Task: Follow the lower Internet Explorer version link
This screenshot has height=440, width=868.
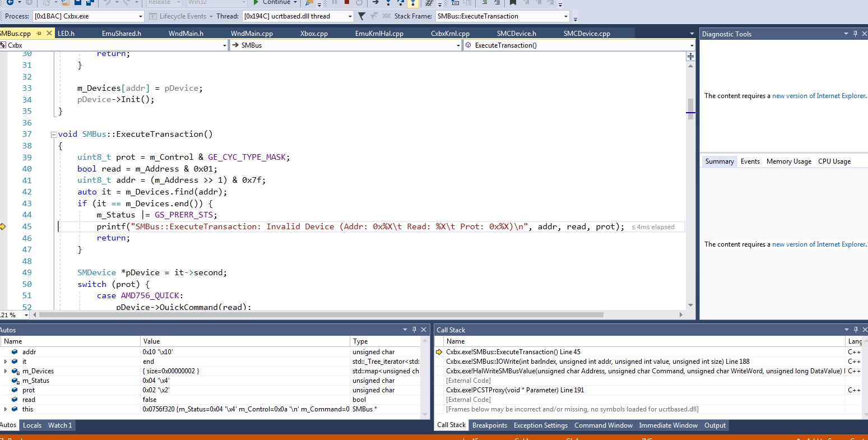Action: [x=818, y=244]
